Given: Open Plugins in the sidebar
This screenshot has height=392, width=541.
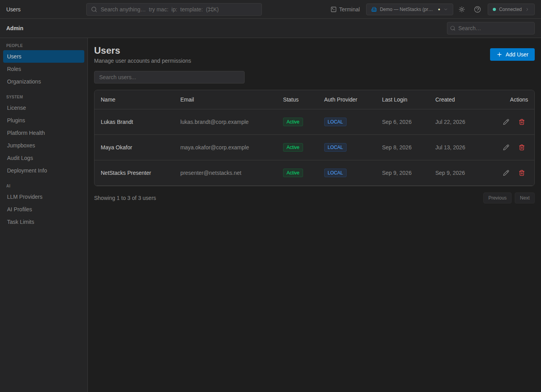Looking at the screenshot, I should (44, 120).
